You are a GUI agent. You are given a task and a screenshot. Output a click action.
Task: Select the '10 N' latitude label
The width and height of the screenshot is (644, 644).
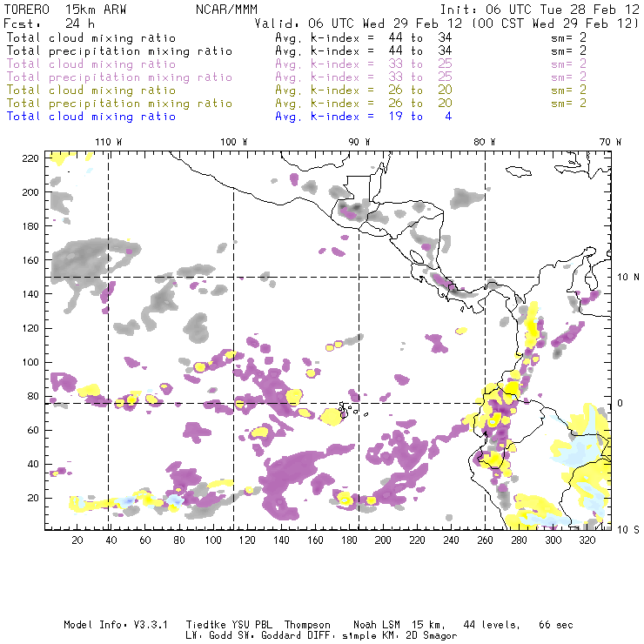click(x=628, y=278)
